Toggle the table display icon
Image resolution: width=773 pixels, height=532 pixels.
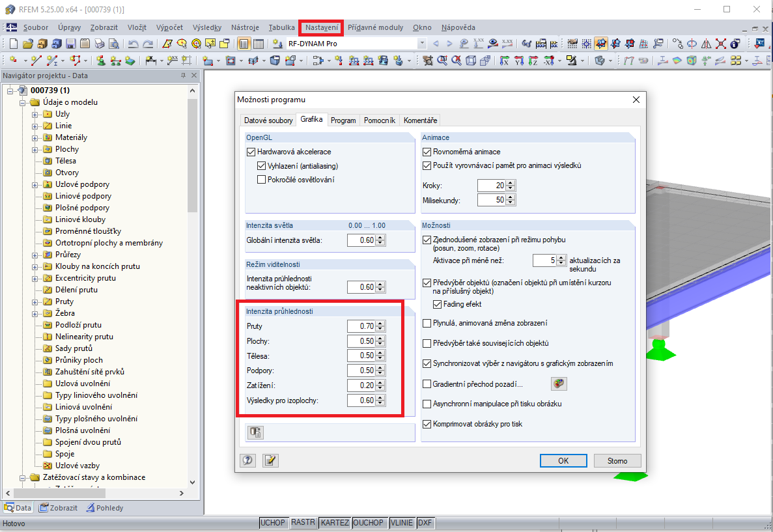(x=259, y=44)
